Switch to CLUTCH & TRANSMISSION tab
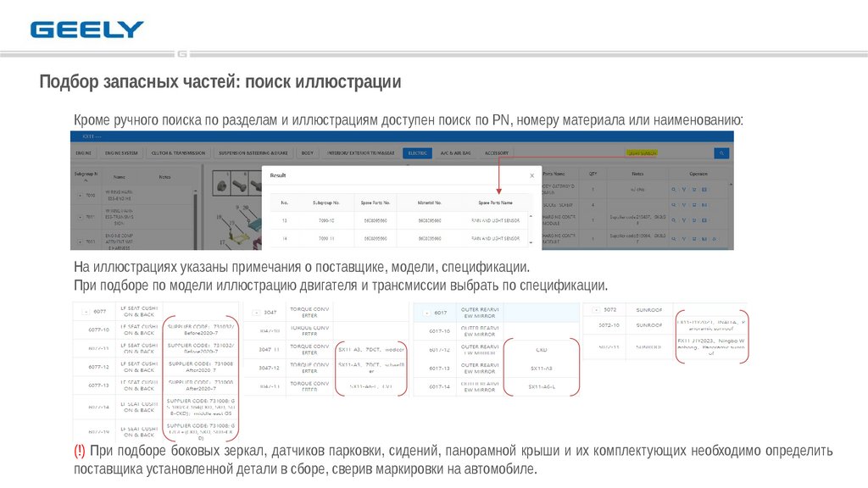 click(x=178, y=152)
